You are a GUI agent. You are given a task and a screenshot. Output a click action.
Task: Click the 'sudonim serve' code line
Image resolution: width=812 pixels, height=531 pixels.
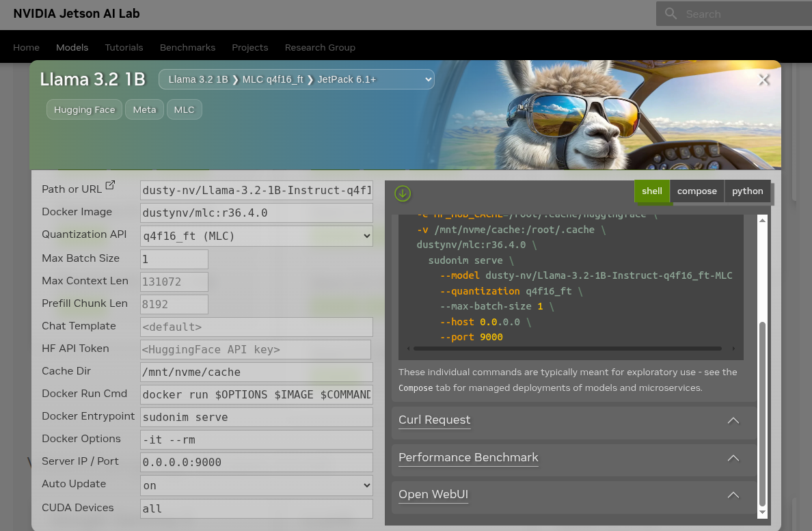[471, 261]
